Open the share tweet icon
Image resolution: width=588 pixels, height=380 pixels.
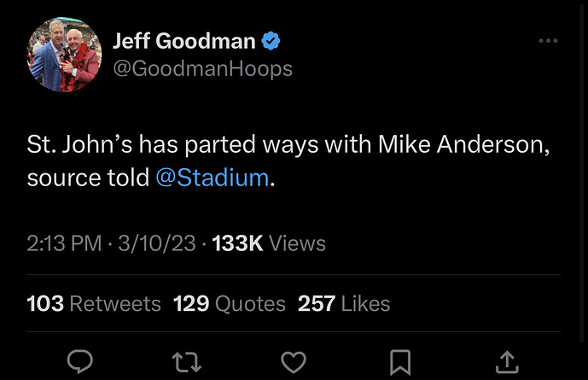506,361
